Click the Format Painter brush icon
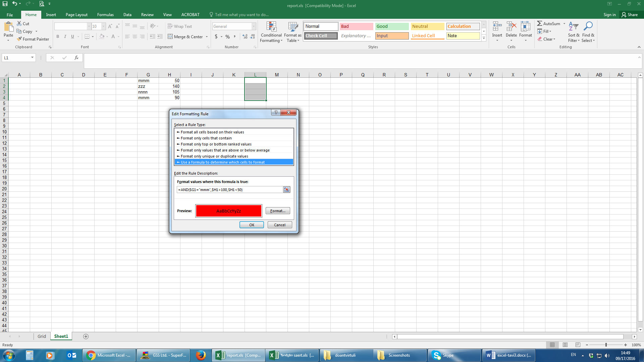The image size is (644, 362). [x=19, y=39]
